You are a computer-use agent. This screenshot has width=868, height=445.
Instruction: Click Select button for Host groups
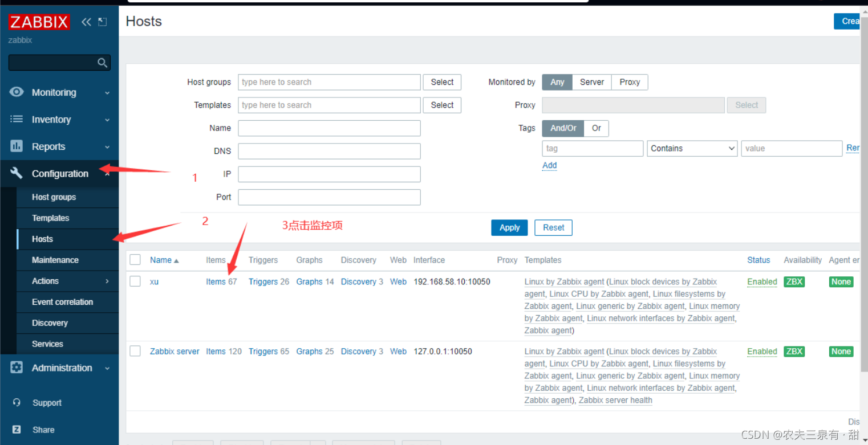(442, 82)
